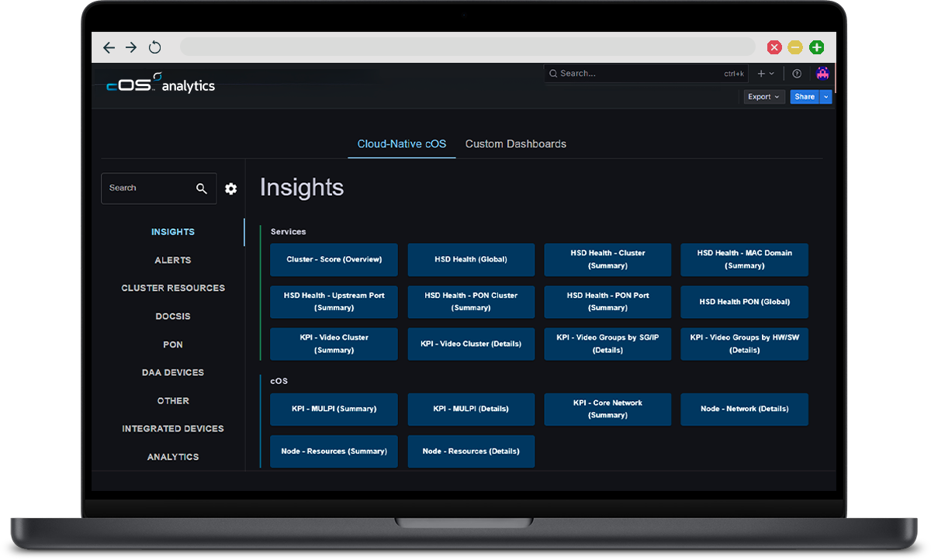Viewport: 931px width, 560px height.
Task: Select ALERTS in the left sidebar
Action: 172,260
